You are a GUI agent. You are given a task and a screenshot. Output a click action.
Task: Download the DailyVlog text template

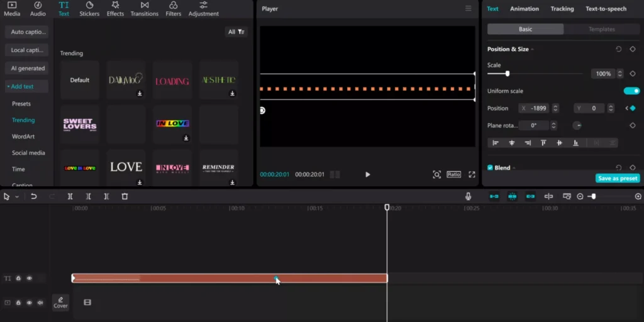click(x=140, y=94)
